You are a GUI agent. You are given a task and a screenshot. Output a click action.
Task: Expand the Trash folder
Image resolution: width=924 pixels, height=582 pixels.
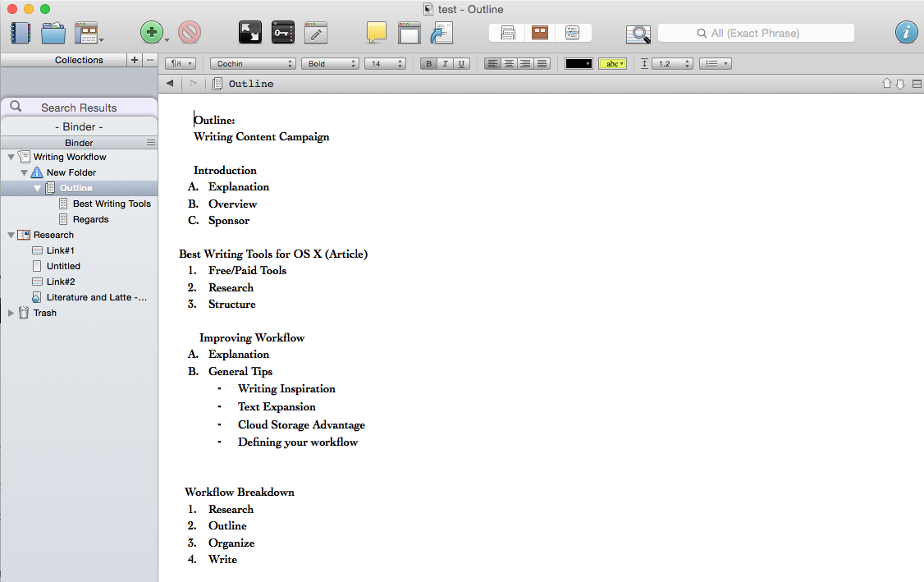tap(11, 313)
